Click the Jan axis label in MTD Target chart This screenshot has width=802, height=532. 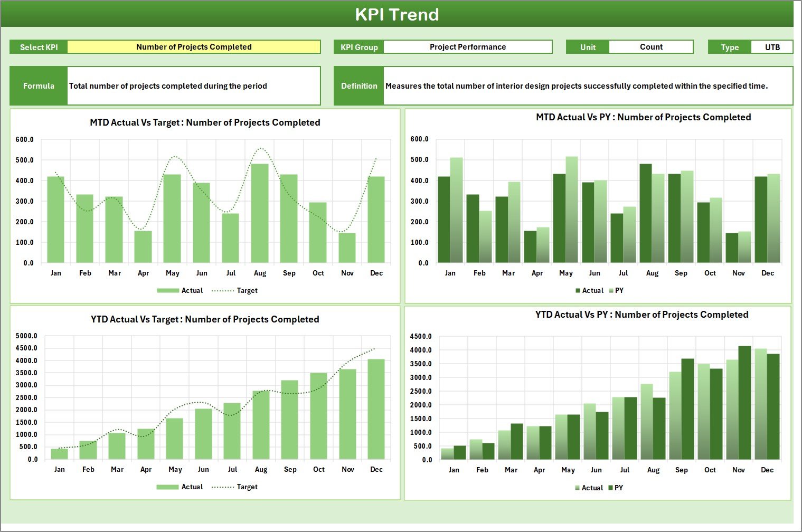click(56, 273)
